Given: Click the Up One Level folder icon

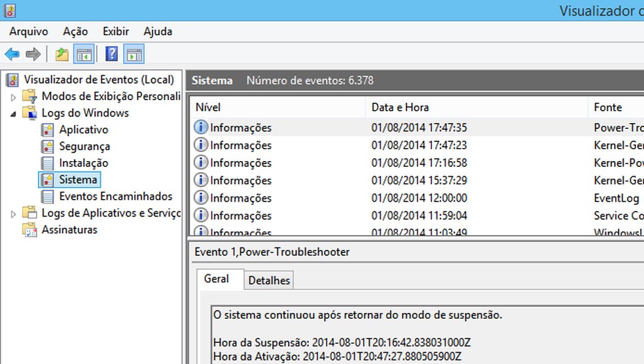Looking at the screenshot, I should [62, 54].
